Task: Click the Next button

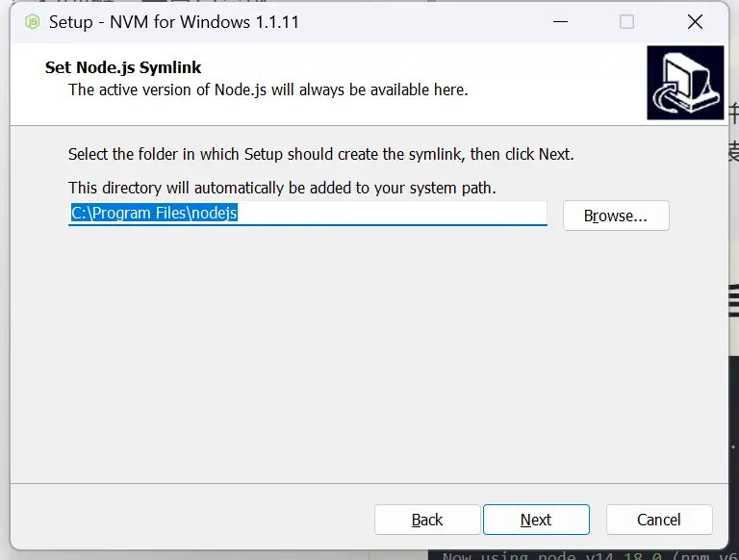Action: 536,520
